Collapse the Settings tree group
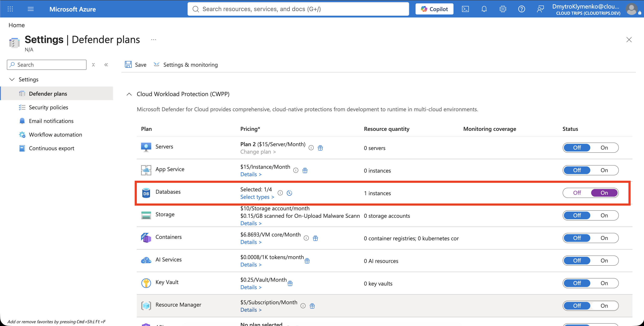 tap(12, 79)
